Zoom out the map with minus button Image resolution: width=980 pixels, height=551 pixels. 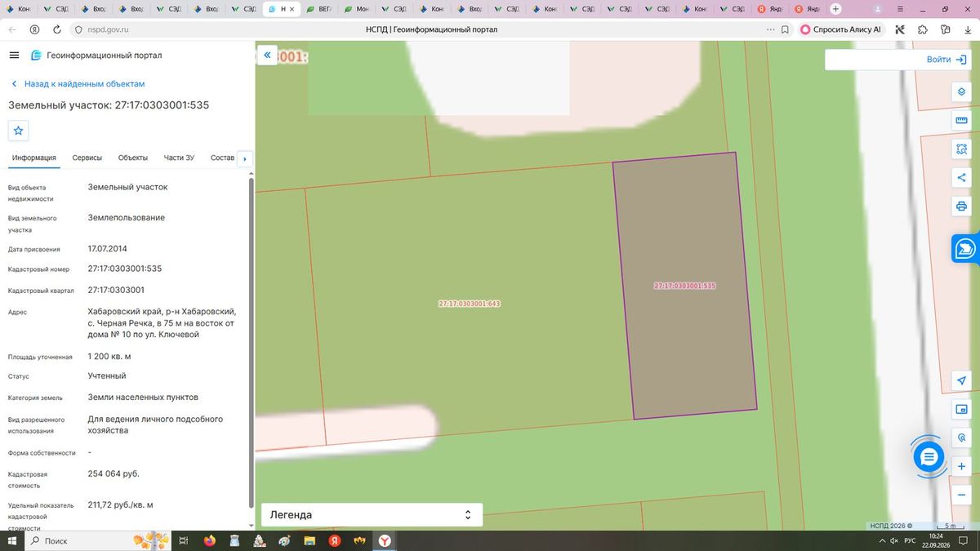[961, 495]
